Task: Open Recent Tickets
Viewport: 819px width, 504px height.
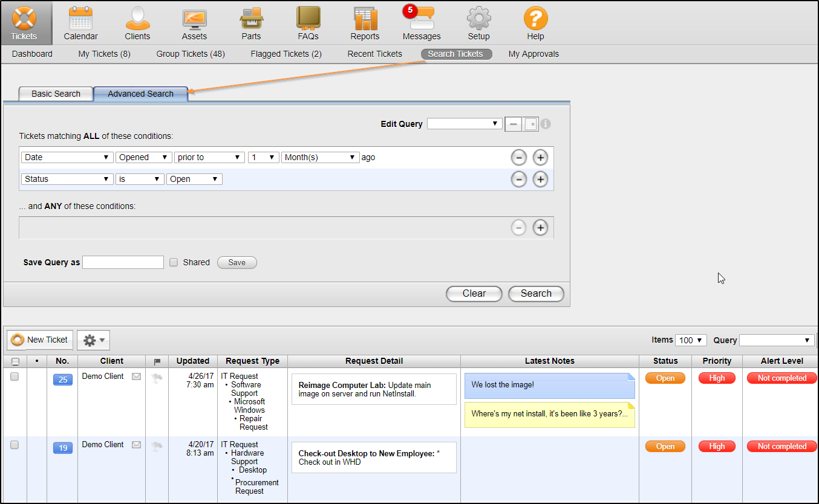Action: 374,54
